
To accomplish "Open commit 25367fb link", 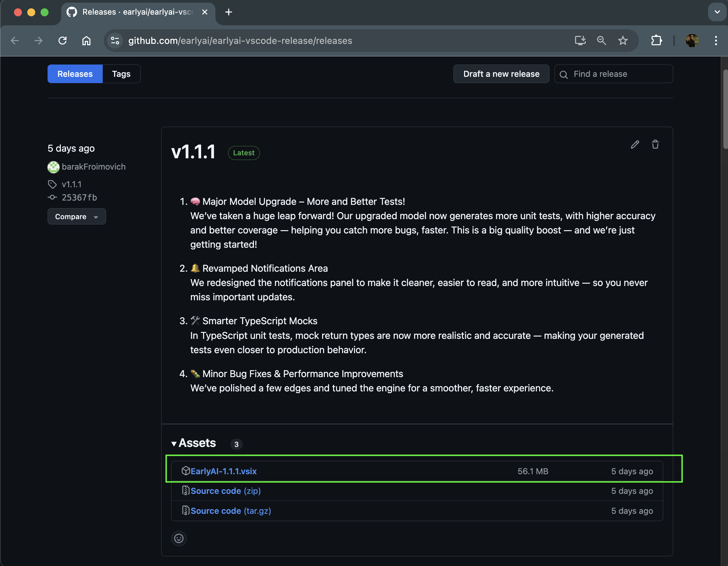I will pos(79,198).
